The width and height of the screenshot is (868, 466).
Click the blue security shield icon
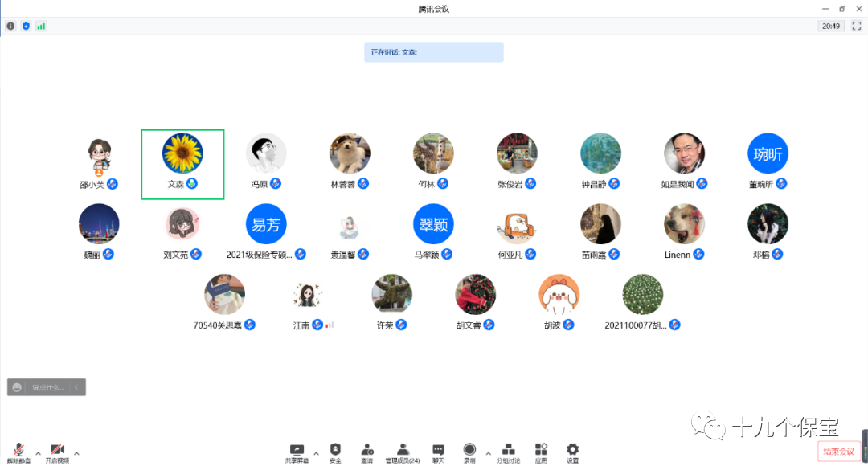[26, 26]
